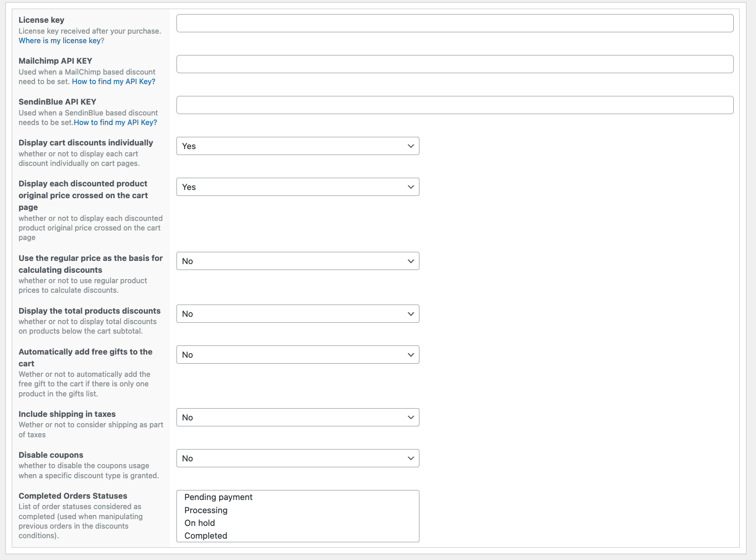Open the regular price basis dropdown
Viewport: 756px width, 560px height.
click(x=298, y=261)
